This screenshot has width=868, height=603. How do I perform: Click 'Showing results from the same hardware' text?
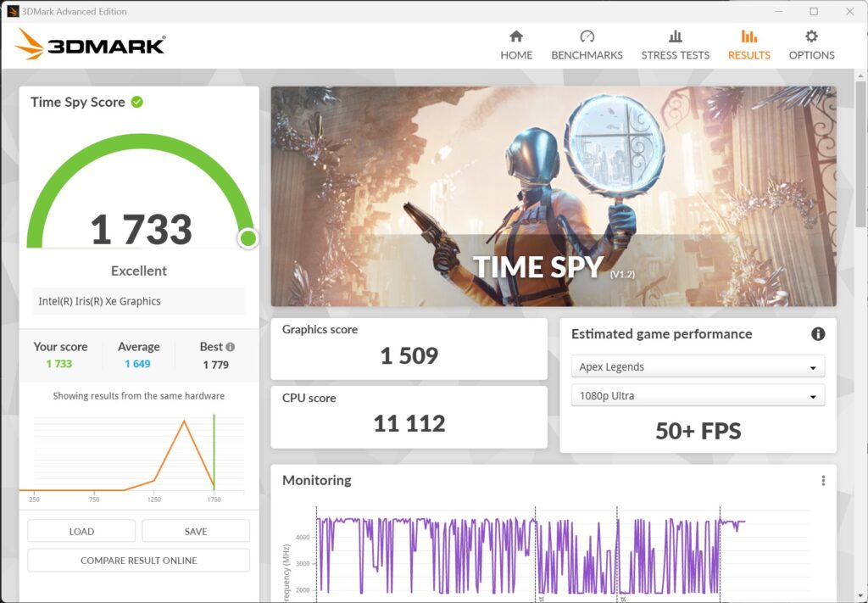click(138, 396)
